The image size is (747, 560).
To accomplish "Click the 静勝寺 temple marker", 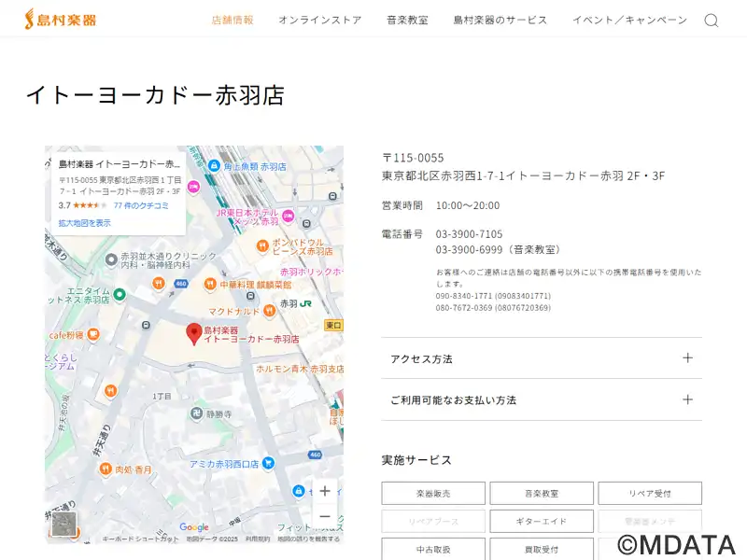I will tap(196, 413).
